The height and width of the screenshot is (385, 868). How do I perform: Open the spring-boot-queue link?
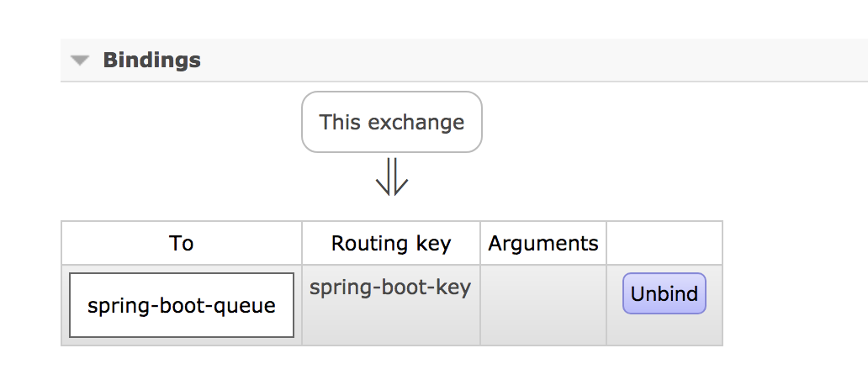[182, 306]
